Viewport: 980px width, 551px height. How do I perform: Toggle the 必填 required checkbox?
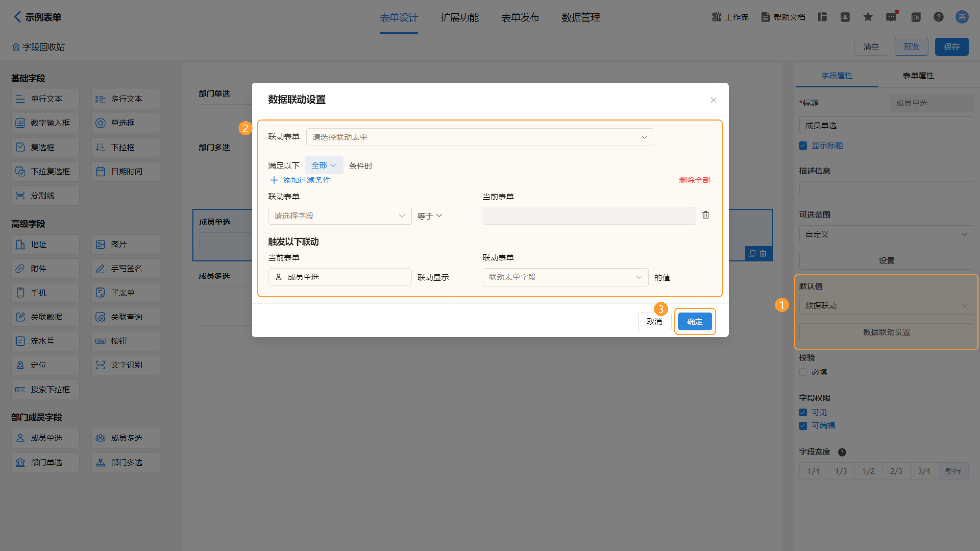[x=803, y=372]
